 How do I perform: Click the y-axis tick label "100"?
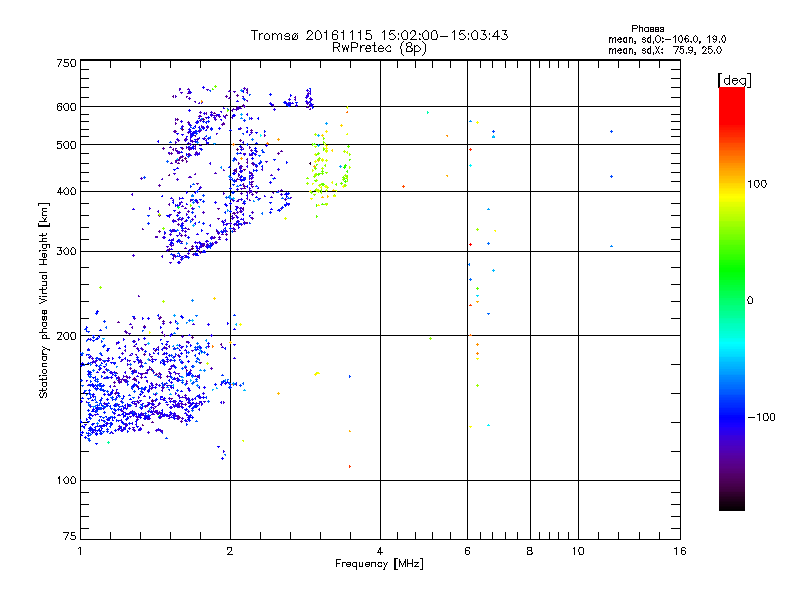point(66,480)
